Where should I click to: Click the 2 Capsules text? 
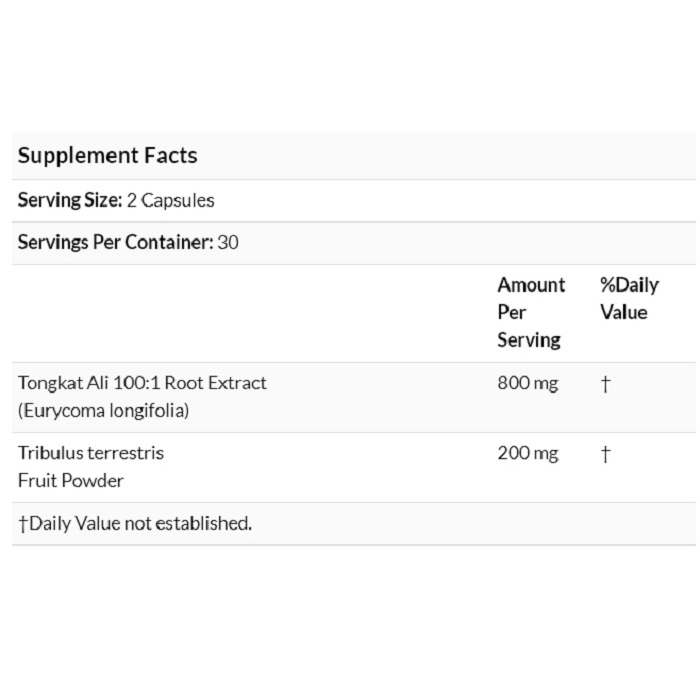[x=171, y=200]
